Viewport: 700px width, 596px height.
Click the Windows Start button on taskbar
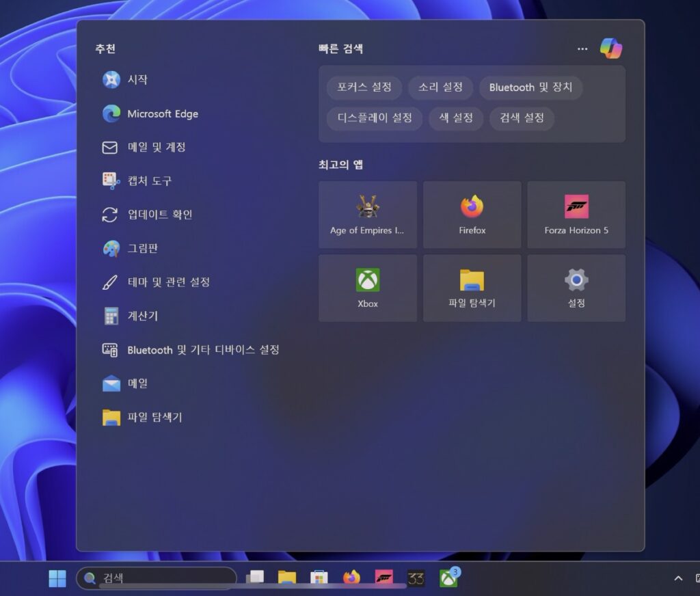click(57, 579)
